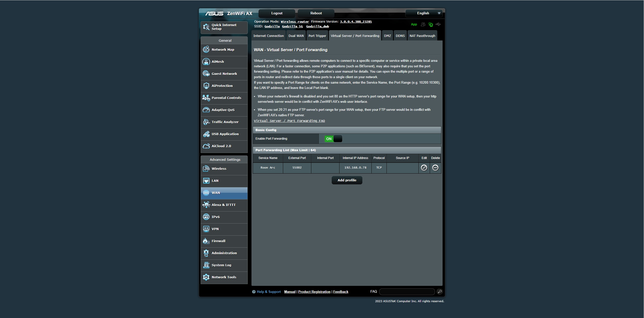
Task: Click the USB Application icon
Action: [x=206, y=134]
